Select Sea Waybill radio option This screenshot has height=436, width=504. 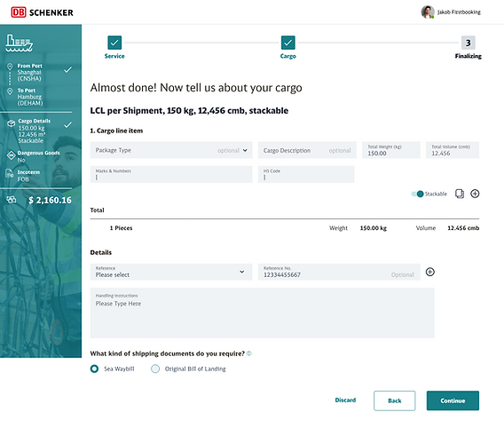click(x=94, y=369)
